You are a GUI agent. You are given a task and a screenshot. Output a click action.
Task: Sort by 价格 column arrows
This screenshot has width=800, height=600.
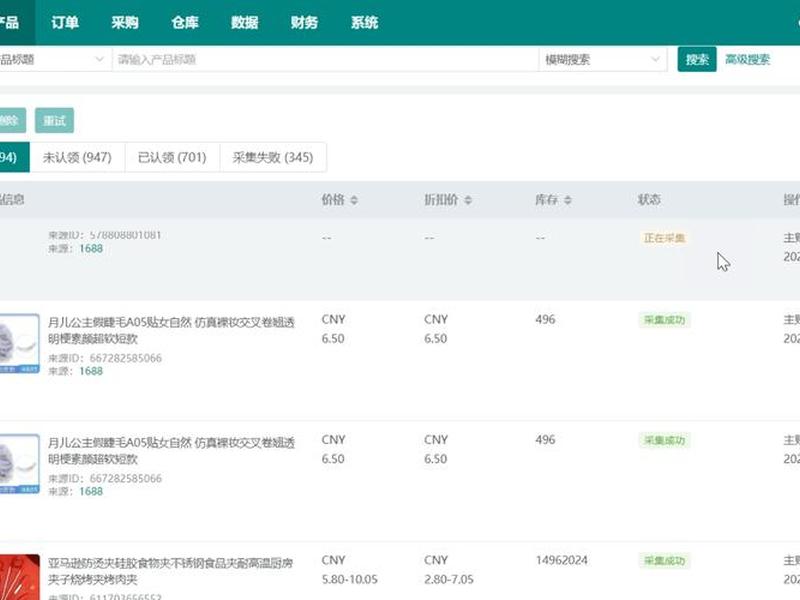coord(354,200)
